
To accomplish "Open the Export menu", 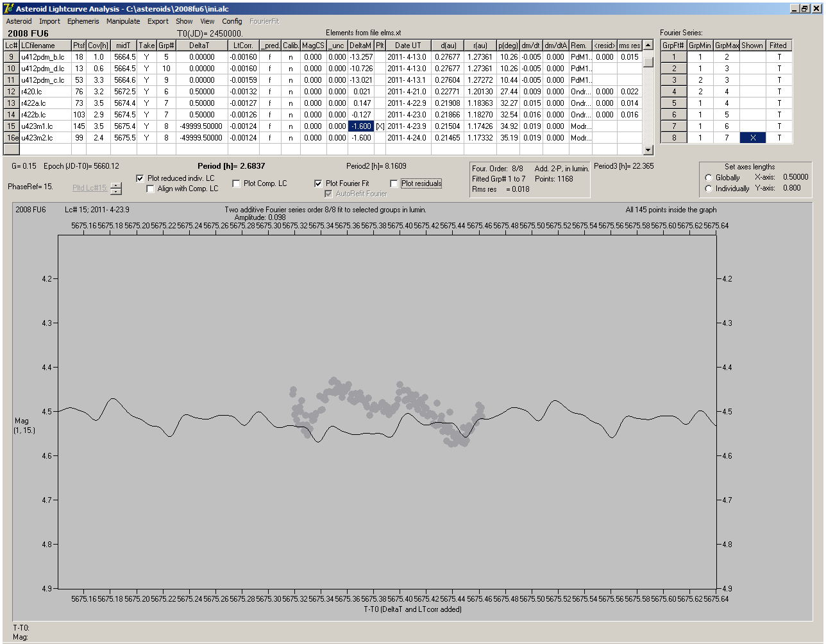I will pos(158,21).
